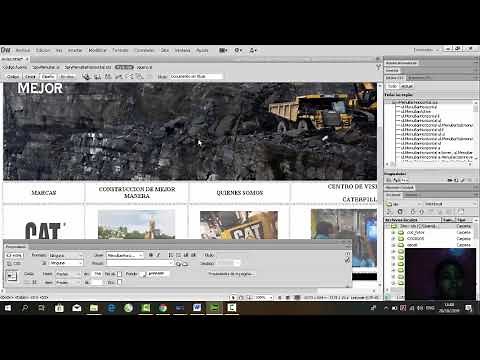Toggle the No aj checkbox
This screenshot has height=360, width=480.
[x=119, y=274]
